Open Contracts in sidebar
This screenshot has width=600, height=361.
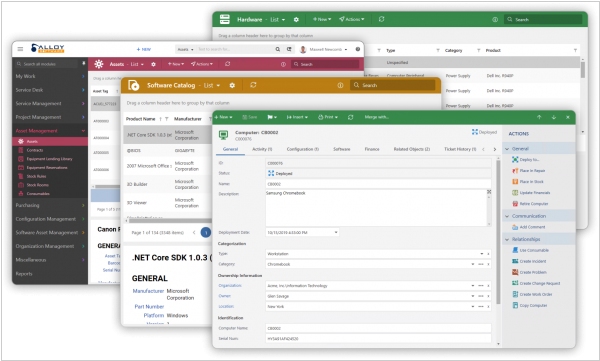(35, 150)
